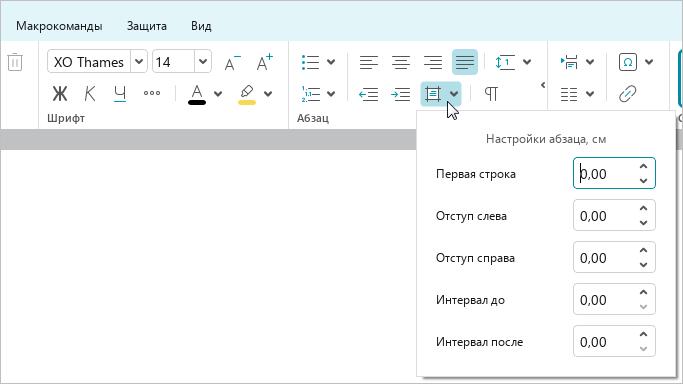This screenshot has height=384, width=683.
Task: Open the Макрокоманды menu
Action: [x=59, y=26]
